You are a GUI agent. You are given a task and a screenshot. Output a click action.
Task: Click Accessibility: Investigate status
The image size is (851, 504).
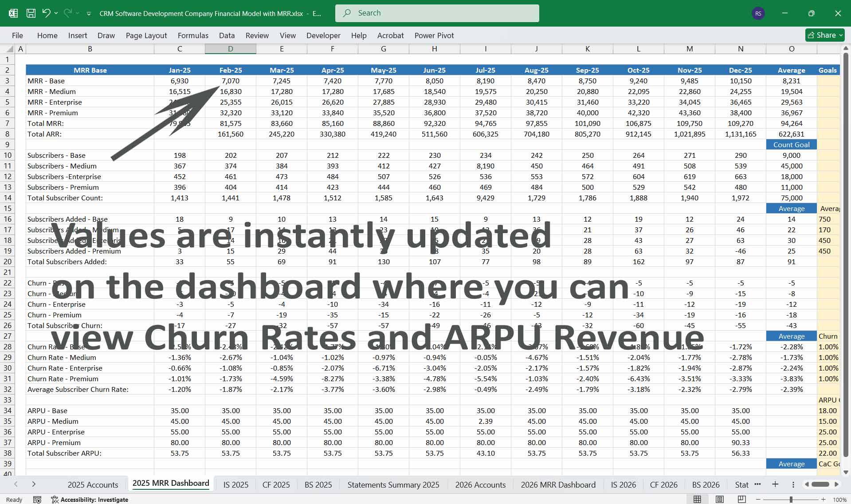tap(90, 500)
